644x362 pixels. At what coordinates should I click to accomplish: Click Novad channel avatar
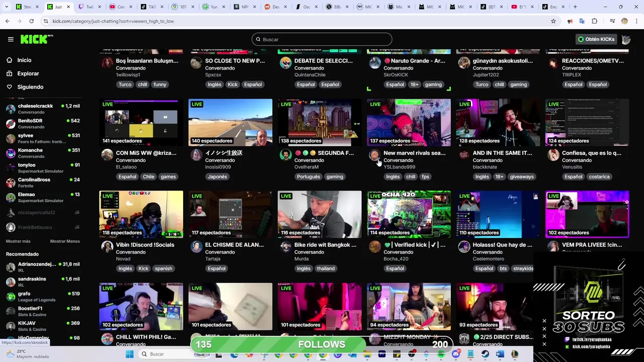point(107,247)
